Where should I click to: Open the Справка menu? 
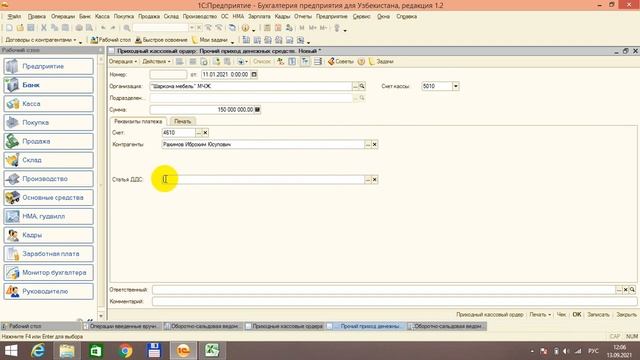click(407, 17)
